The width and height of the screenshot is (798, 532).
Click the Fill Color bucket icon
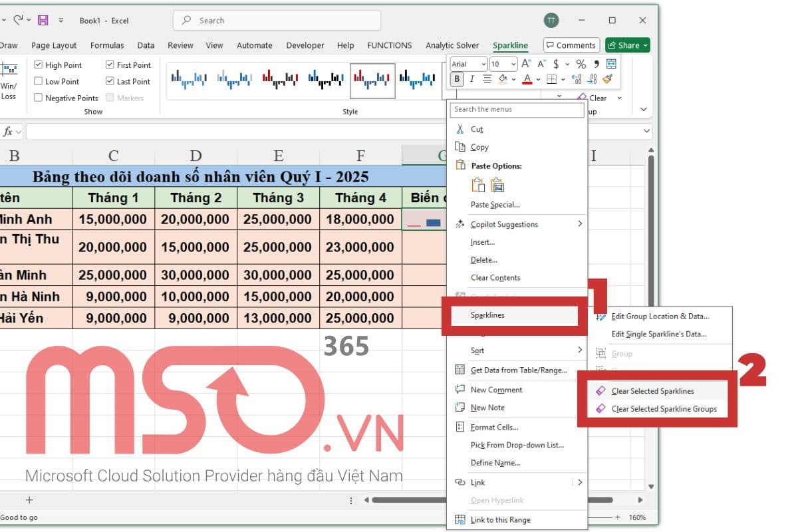tap(503, 79)
